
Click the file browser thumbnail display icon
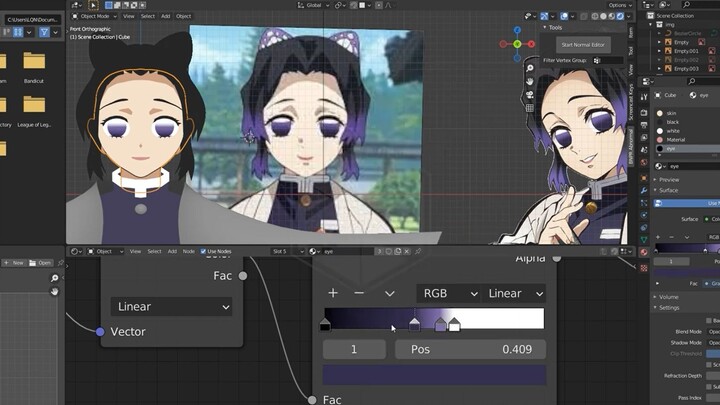18,32
